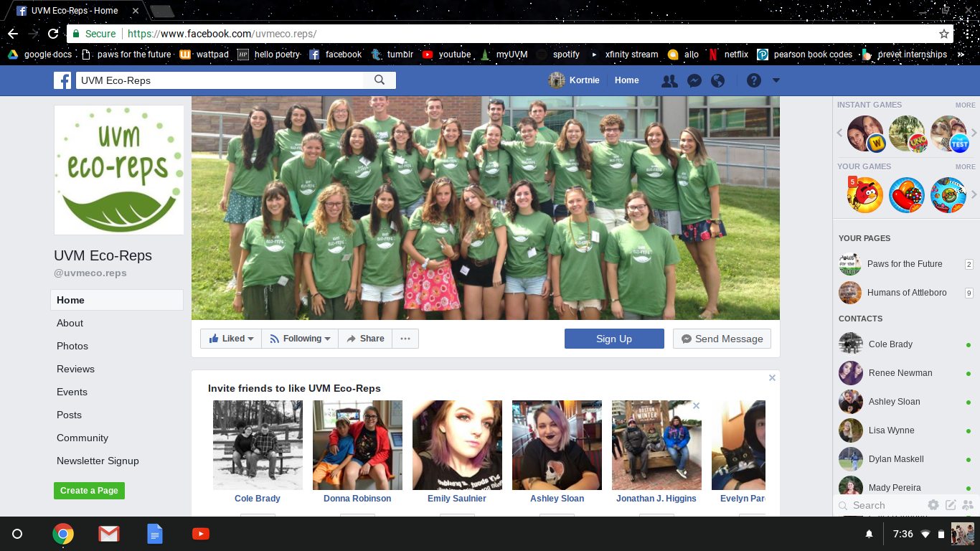Open chat settings gear icon
This screenshot has width=980, height=551.
pos(933,505)
